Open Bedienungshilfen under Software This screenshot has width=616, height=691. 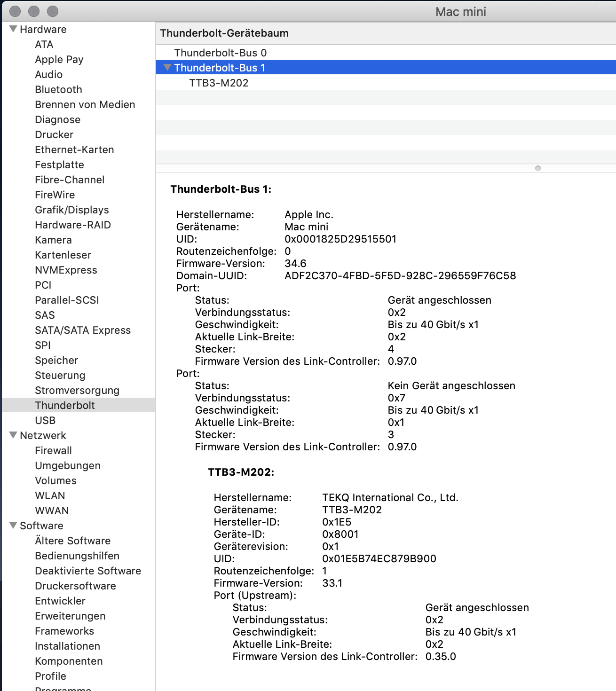[77, 556]
